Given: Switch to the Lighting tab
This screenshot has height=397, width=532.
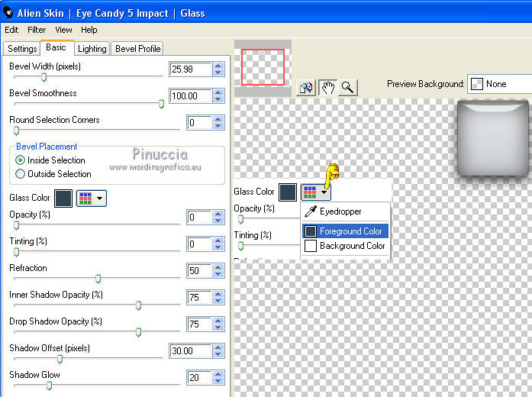Looking at the screenshot, I should click(x=92, y=49).
